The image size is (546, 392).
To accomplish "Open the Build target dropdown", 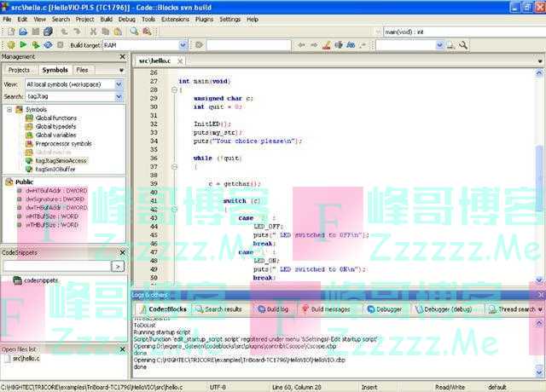I will point(183,44).
